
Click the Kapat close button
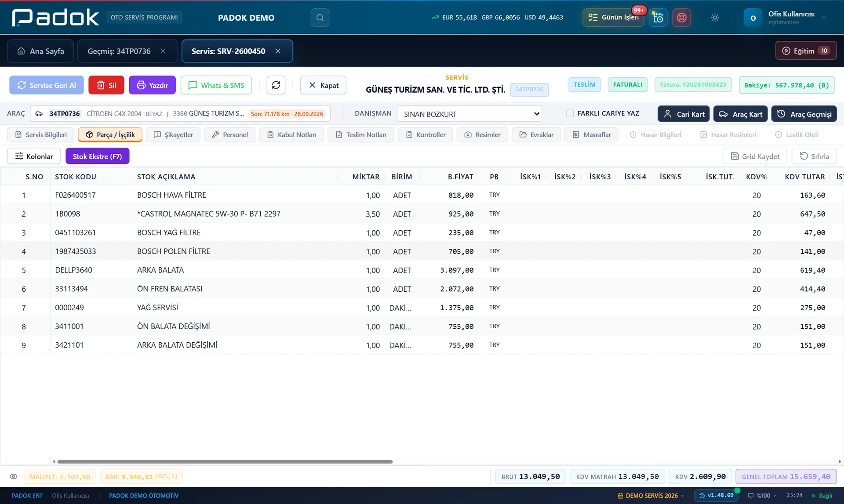(323, 85)
